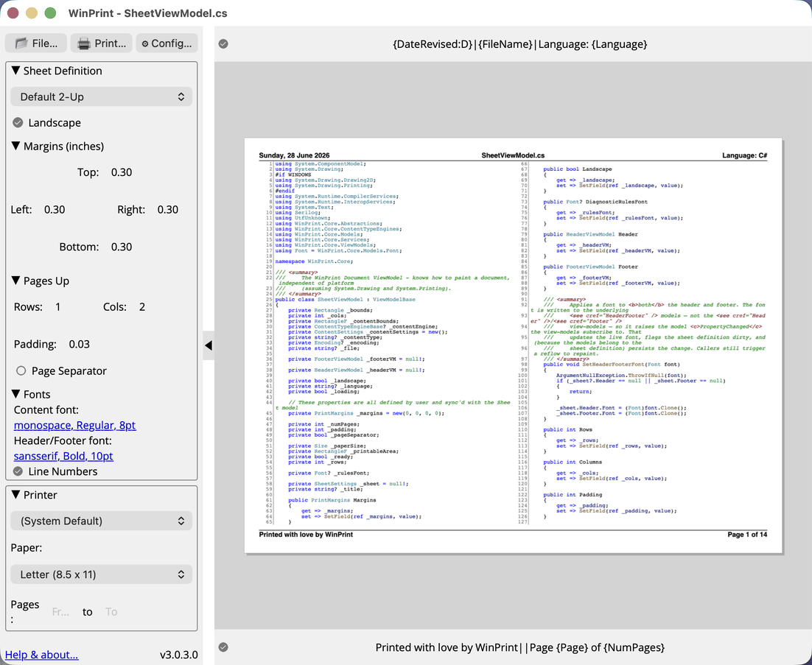Viewport: 812px width, 665px height.
Task: Open the (System Default) printer dropdown
Action: pos(102,521)
